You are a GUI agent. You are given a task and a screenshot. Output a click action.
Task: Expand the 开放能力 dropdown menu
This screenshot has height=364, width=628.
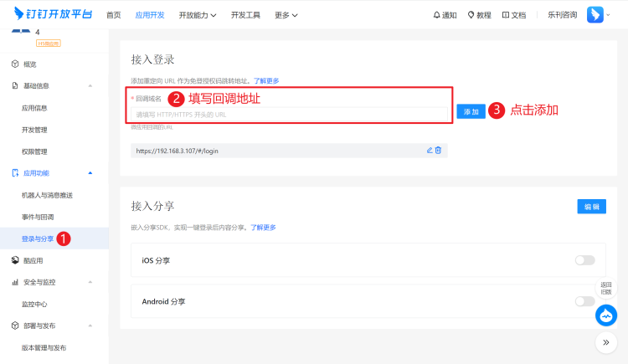click(198, 15)
